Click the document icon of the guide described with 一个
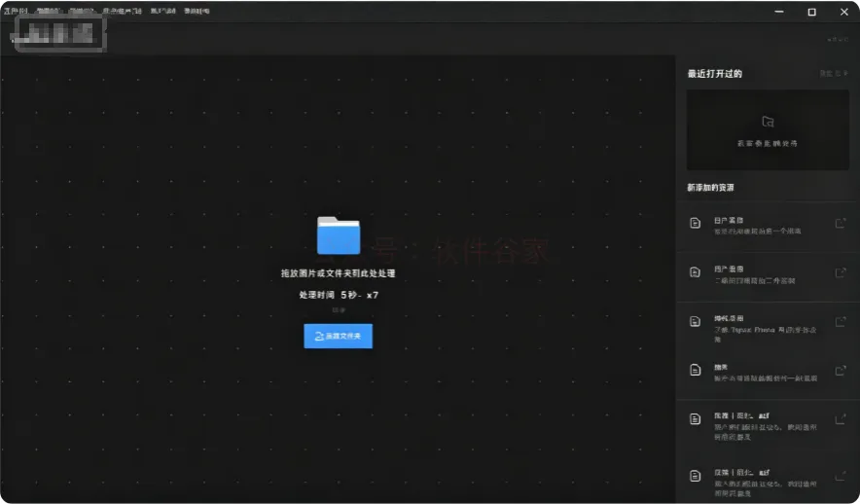Screen dimensions: 860x504 click(x=695, y=223)
